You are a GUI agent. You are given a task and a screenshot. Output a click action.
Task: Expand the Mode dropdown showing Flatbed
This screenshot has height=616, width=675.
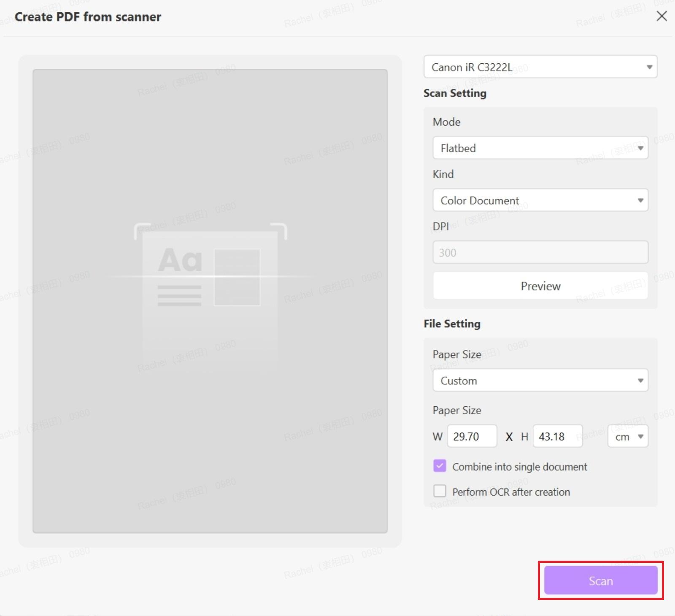(x=540, y=148)
